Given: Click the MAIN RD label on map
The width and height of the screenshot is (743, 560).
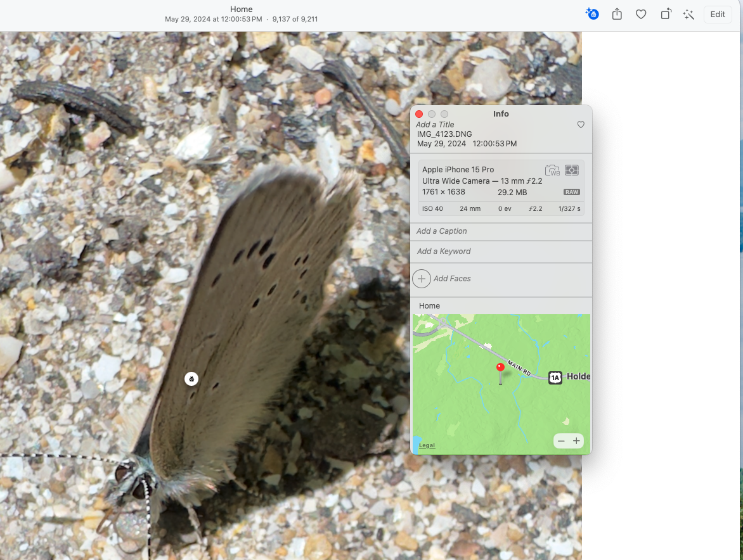Looking at the screenshot, I should 519,368.
